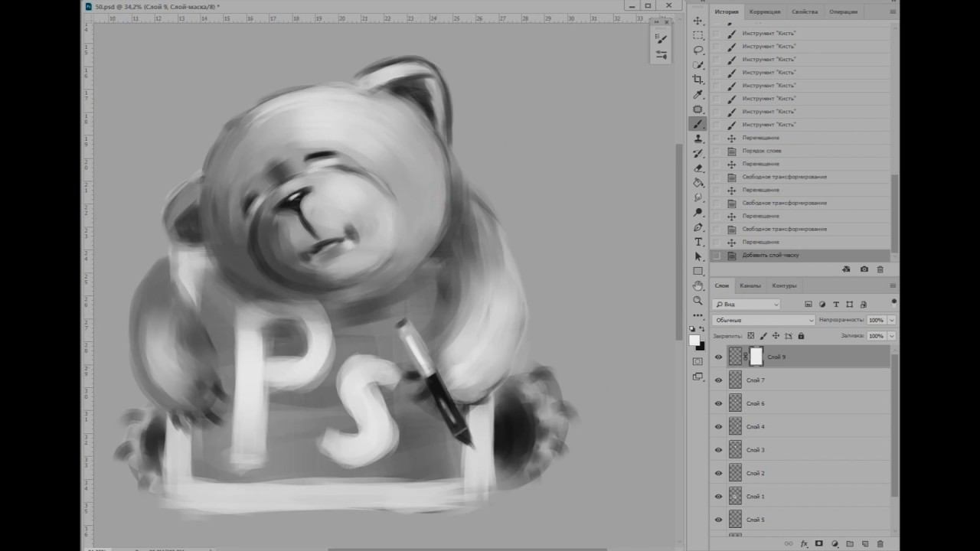Open Непрозрачность opacity dropdown arrow

(x=892, y=320)
